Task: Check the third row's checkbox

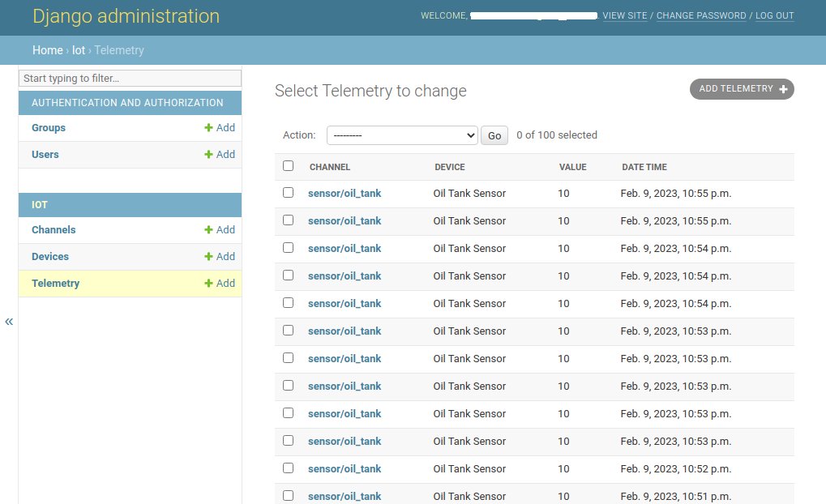Action: pyautogui.click(x=288, y=247)
